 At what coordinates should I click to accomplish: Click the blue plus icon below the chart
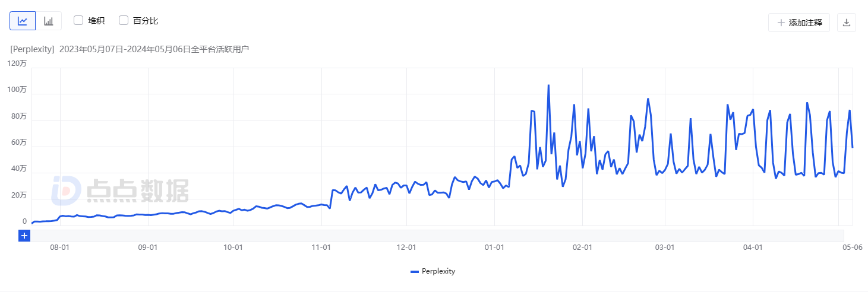(24, 236)
